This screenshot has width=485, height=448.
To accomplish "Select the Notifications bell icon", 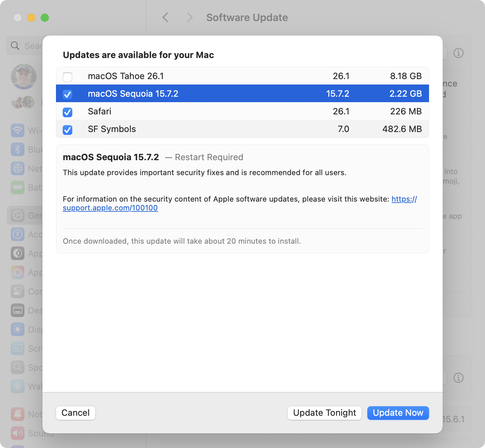I will tap(18, 414).
